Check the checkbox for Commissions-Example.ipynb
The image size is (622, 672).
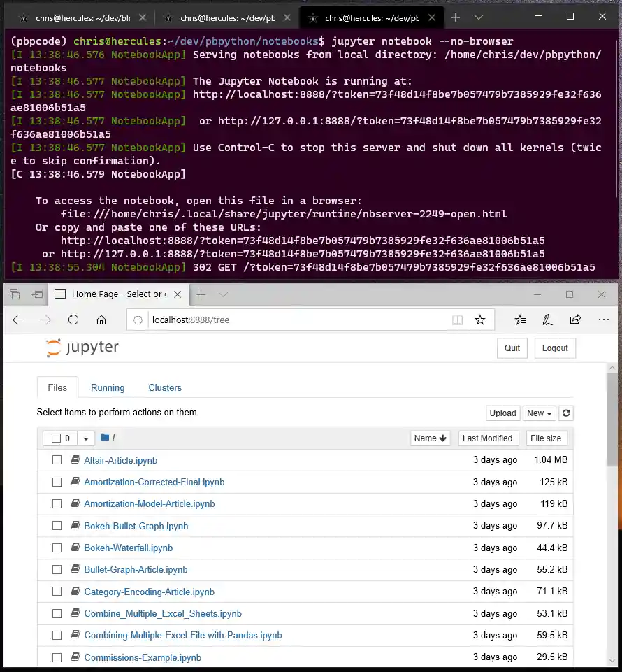(57, 657)
